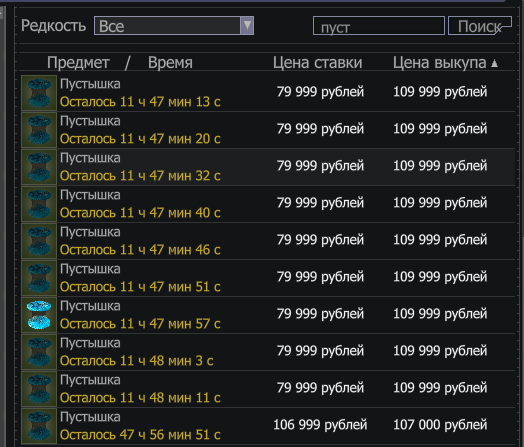The image size is (524, 447).
Task: Select the lot priced 106 999 рублей bid
Action: tap(267, 426)
